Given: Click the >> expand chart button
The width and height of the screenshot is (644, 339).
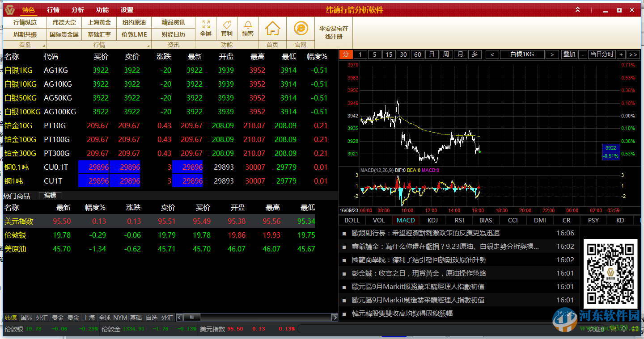Looking at the screenshot, I should (x=633, y=54).
